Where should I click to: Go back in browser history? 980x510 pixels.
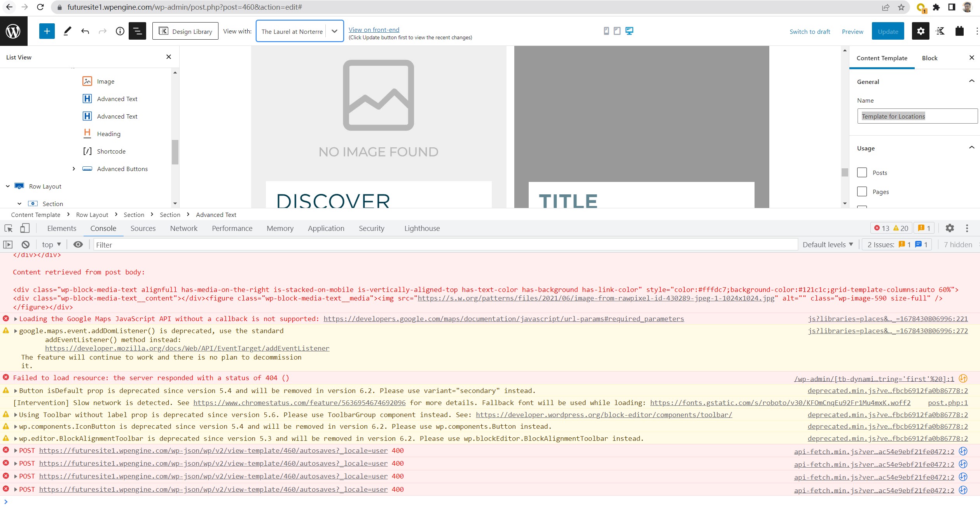pyautogui.click(x=9, y=7)
